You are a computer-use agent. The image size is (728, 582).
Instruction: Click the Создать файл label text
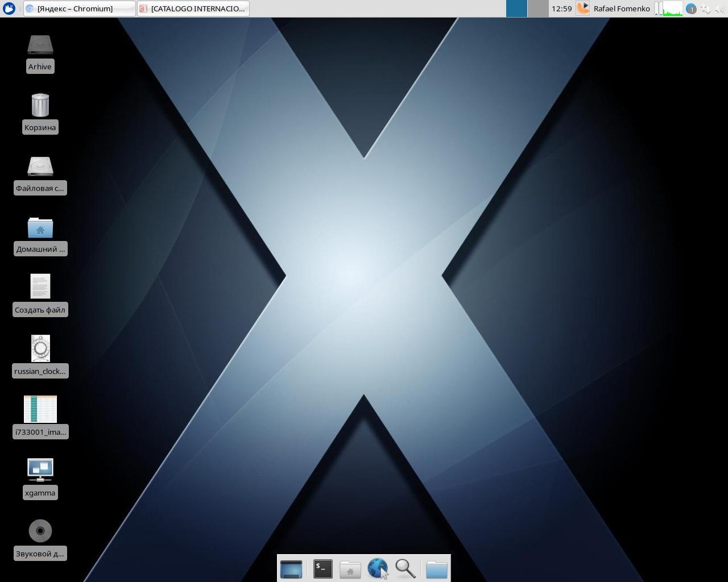pos(40,310)
